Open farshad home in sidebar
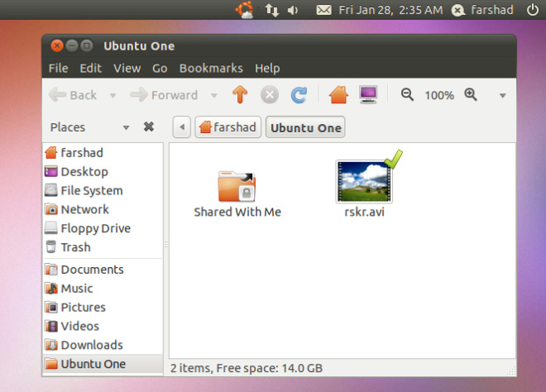 click(103, 152)
